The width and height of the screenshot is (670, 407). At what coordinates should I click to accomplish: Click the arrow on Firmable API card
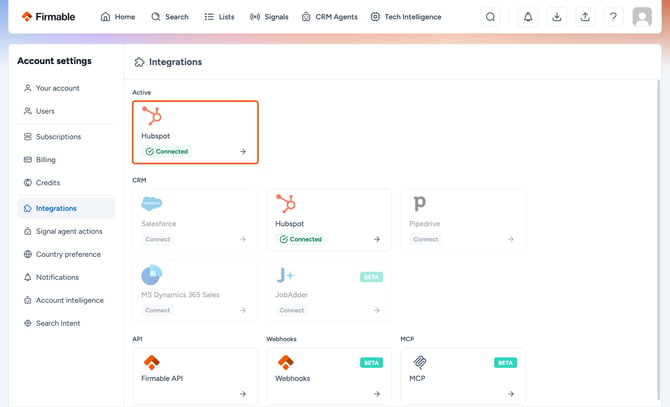(x=243, y=394)
